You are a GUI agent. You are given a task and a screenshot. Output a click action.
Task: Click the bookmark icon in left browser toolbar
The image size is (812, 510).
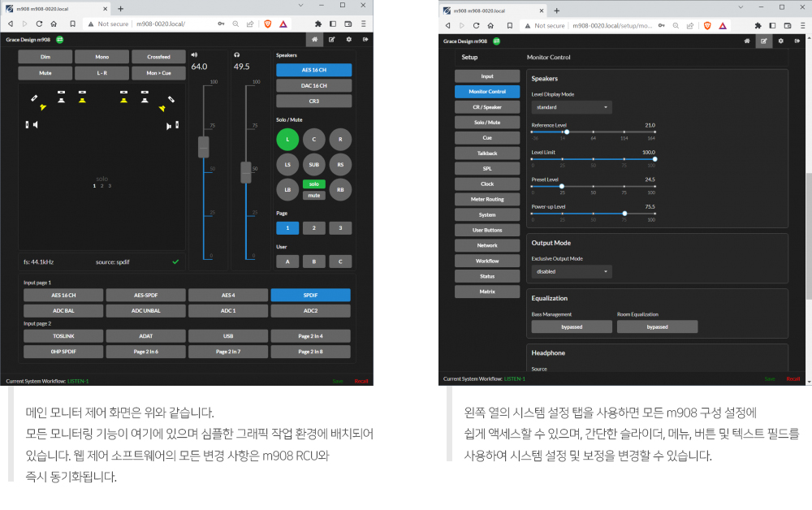72,24
